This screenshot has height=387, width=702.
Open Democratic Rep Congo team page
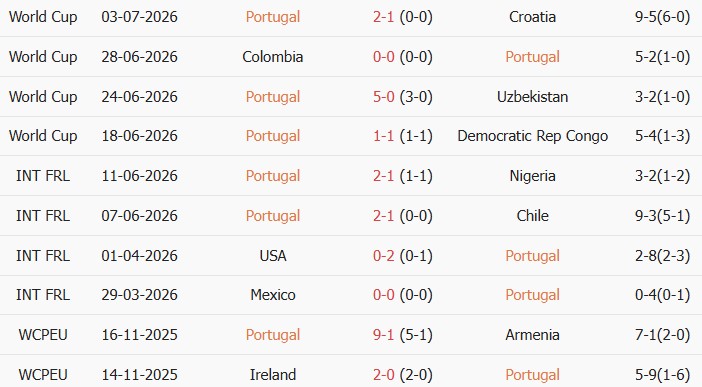point(532,136)
